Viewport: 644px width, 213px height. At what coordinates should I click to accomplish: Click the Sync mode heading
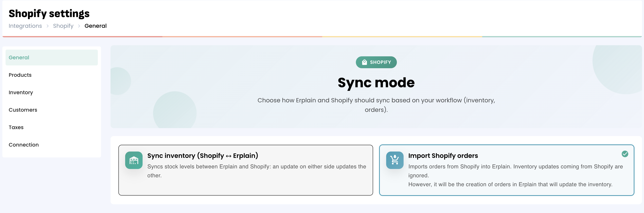click(376, 83)
